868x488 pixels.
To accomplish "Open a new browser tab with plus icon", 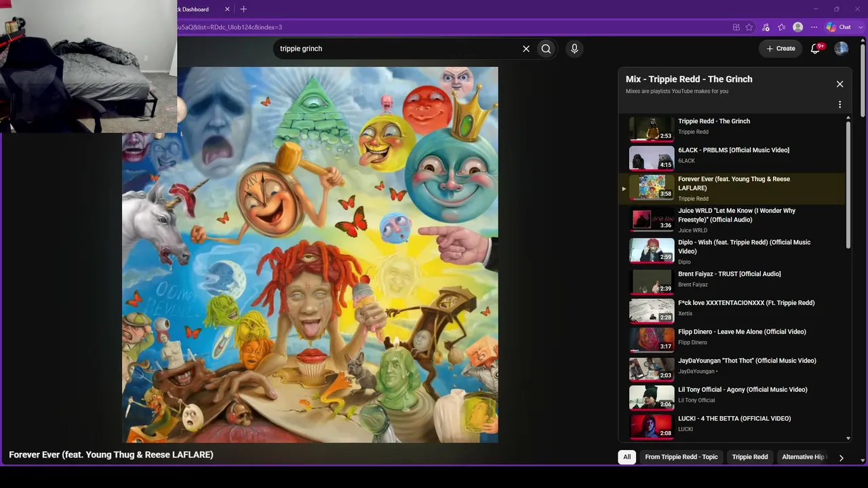I will point(243,9).
